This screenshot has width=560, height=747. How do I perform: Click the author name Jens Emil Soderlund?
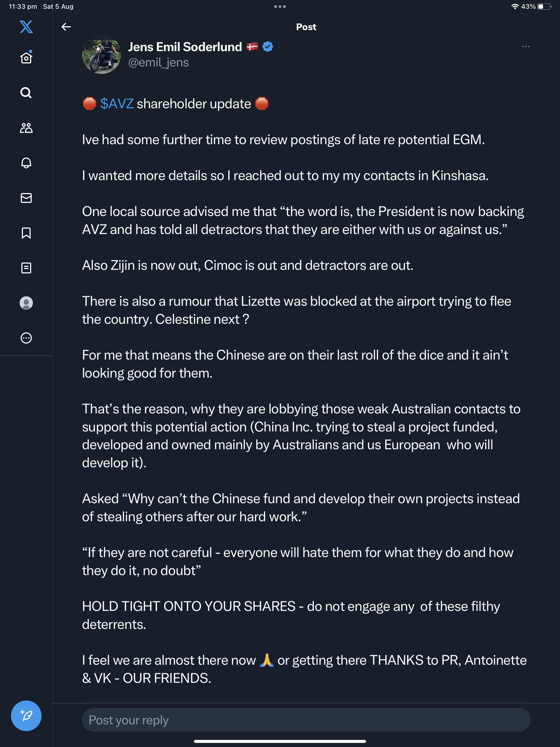(x=185, y=47)
